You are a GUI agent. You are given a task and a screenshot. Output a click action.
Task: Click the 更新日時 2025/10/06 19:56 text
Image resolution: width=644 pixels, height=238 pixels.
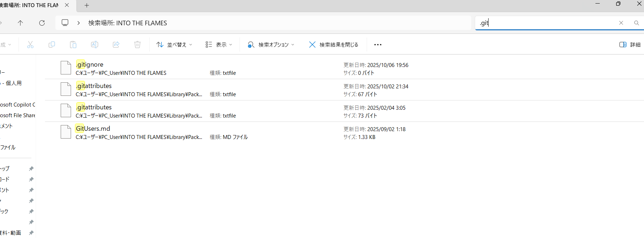point(376,65)
